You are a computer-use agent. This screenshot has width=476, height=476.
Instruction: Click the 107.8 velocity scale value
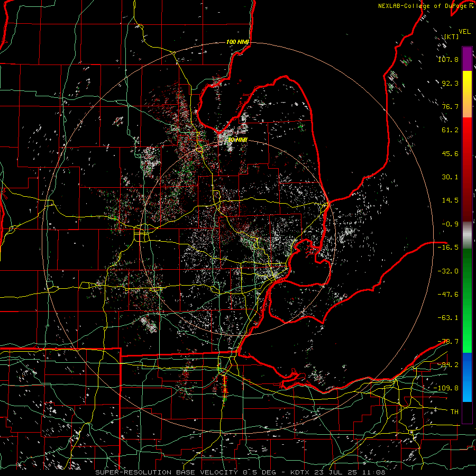tap(448, 59)
